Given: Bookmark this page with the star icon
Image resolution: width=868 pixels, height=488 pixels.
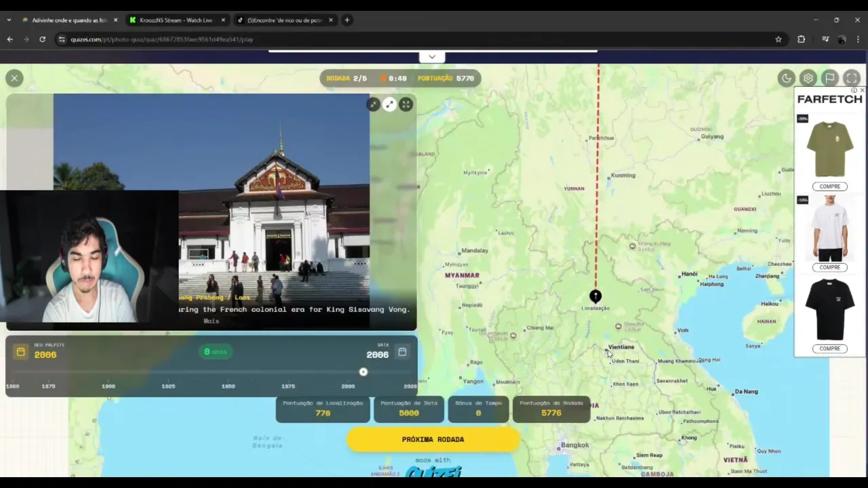Looking at the screenshot, I should tap(778, 39).
